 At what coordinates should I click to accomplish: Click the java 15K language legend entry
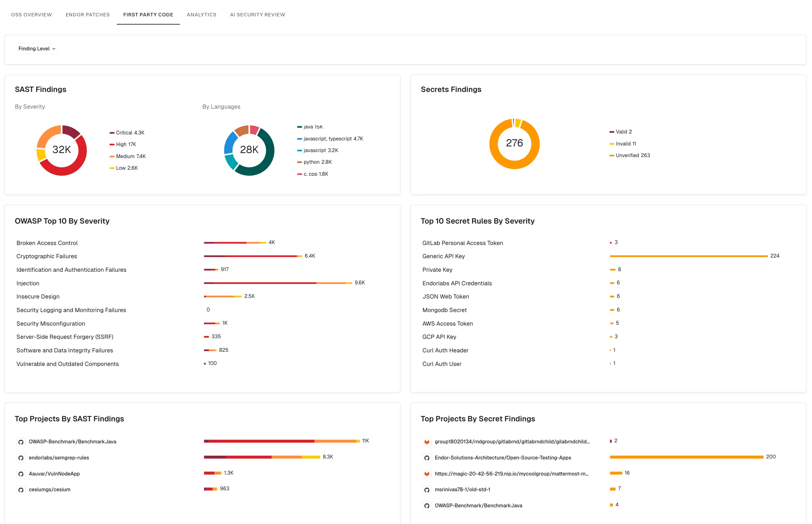[x=310, y=127]
